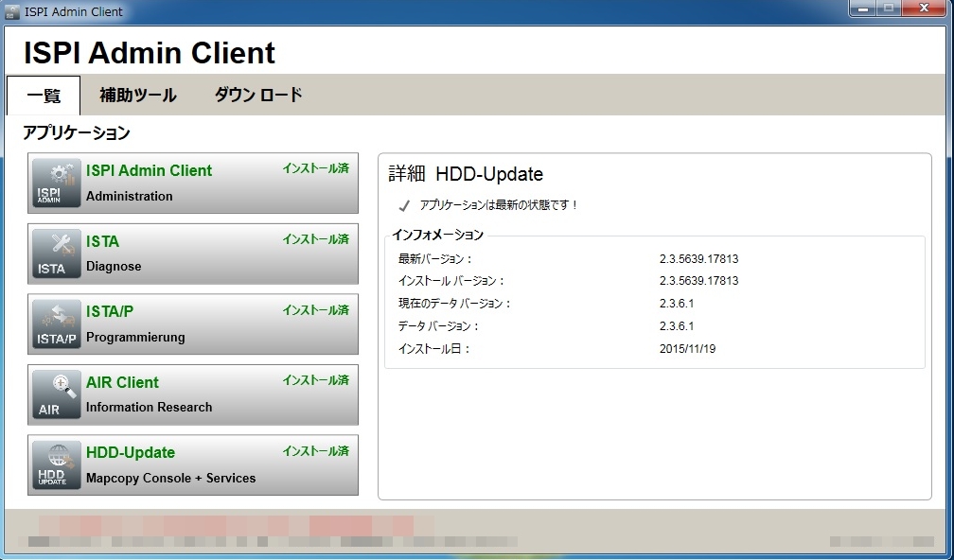The width and height of the screenshot is (954, 560).
Task: Click the ISTA/P programming icon
Action: pos(57,324)
